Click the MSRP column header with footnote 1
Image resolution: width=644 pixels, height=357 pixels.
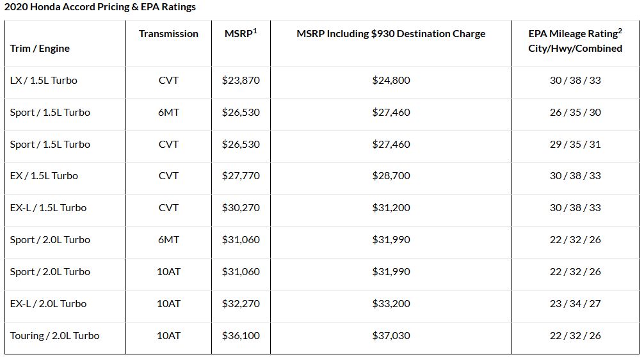tap(241, 34)
